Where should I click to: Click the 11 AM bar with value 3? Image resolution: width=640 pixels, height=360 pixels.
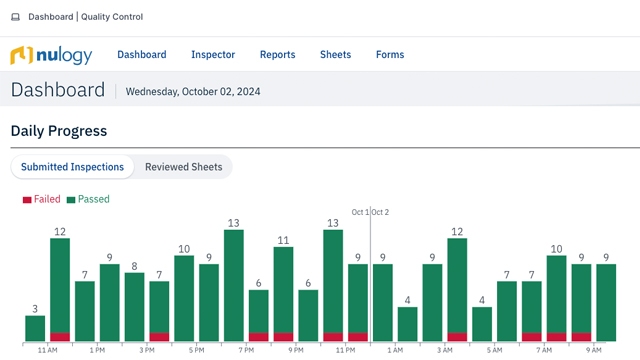pos(35,328)
